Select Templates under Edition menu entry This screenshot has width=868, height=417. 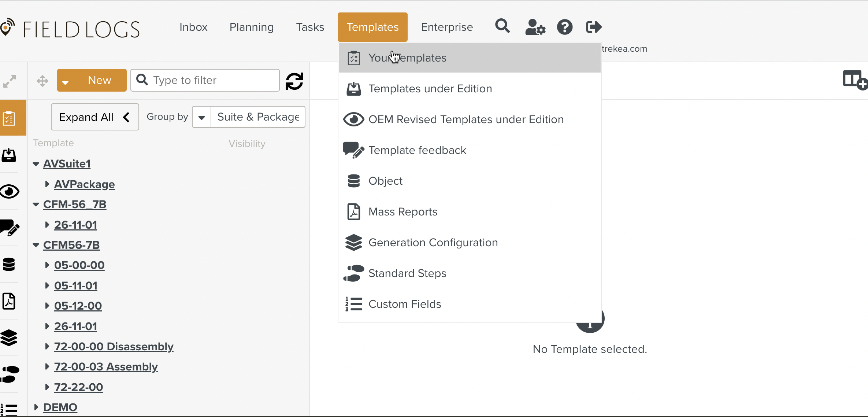coord(430,89)
